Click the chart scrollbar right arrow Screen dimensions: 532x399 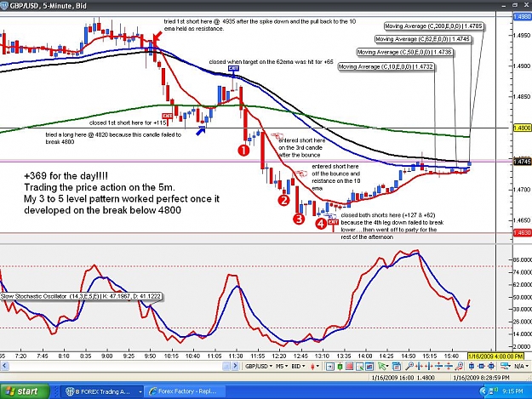tap(235, 366)
